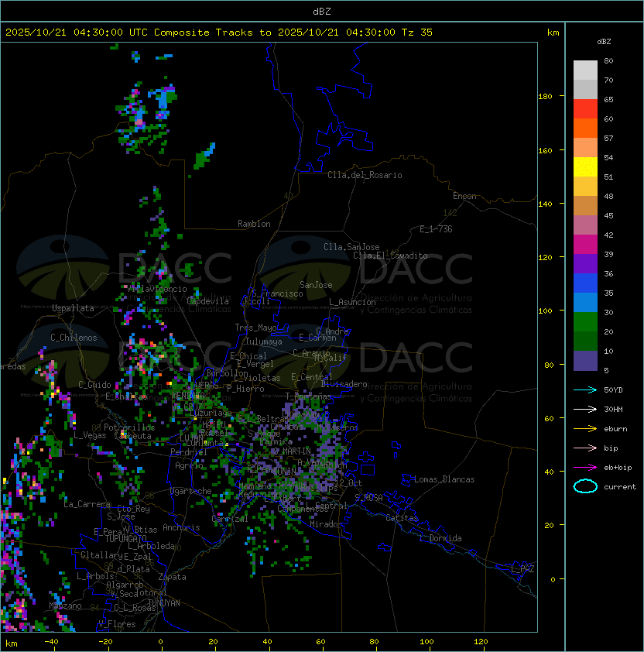Click the 'Tz 35' header value
Viewport: 644px width, 652px height.
417,33
